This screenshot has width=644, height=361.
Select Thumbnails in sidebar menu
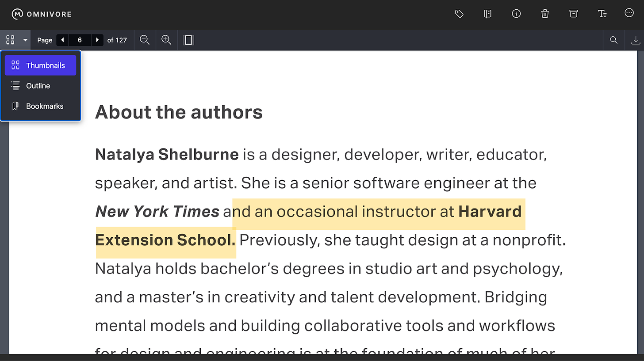pyautogui.click(x=40, y=65)
